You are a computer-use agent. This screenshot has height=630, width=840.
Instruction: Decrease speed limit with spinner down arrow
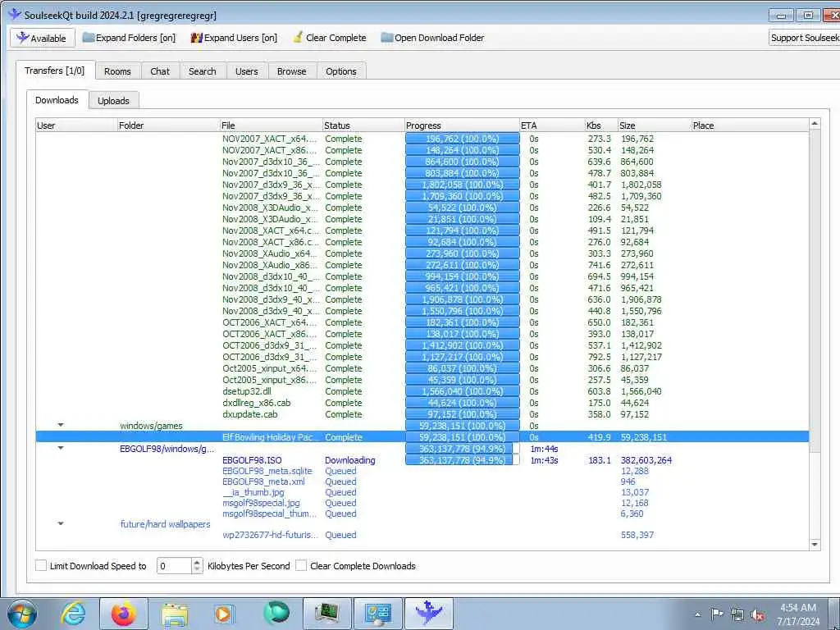(197, 570)
